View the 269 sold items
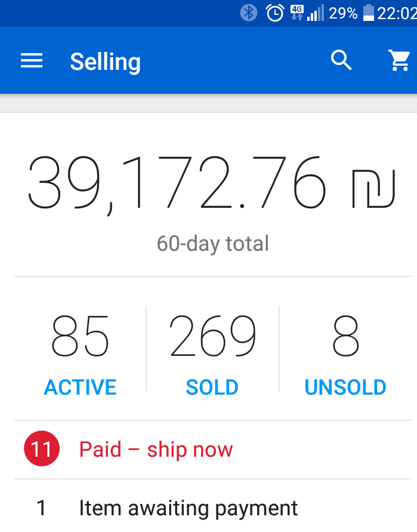 212,354
